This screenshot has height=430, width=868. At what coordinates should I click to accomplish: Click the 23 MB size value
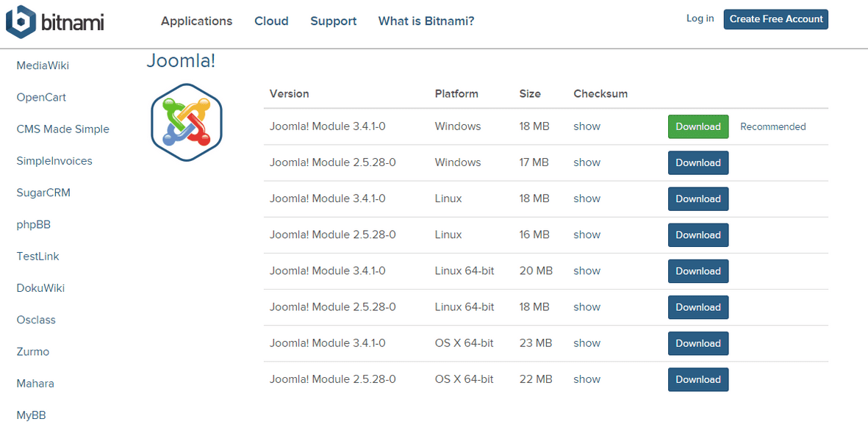pos(536,343)
